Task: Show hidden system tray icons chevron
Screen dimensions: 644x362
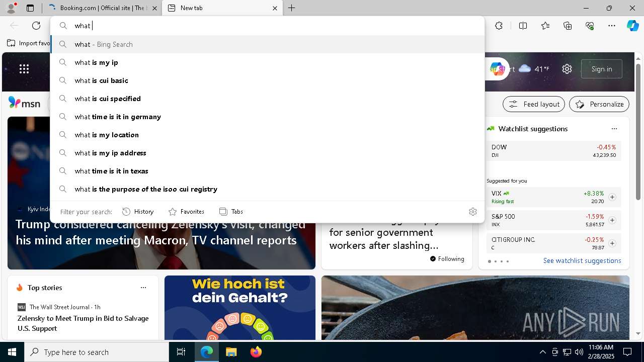Action: click(x=542, y=352)
